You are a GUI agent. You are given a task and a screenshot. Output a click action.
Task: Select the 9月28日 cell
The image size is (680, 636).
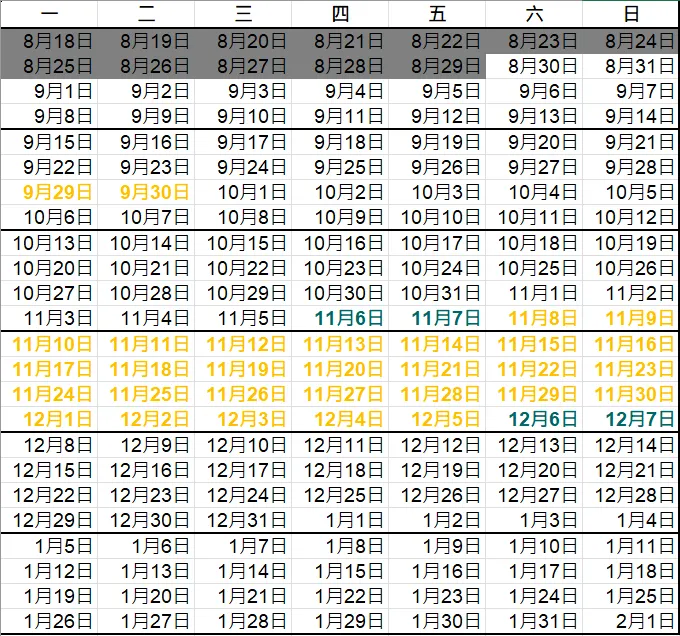[631, 167]
